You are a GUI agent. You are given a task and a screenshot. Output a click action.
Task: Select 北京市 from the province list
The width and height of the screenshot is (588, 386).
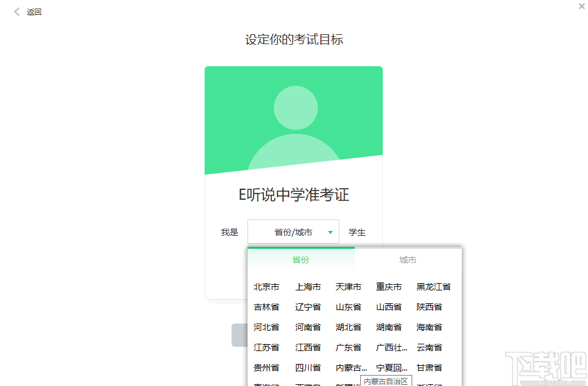pyautogui.click(x=267, y=286)
